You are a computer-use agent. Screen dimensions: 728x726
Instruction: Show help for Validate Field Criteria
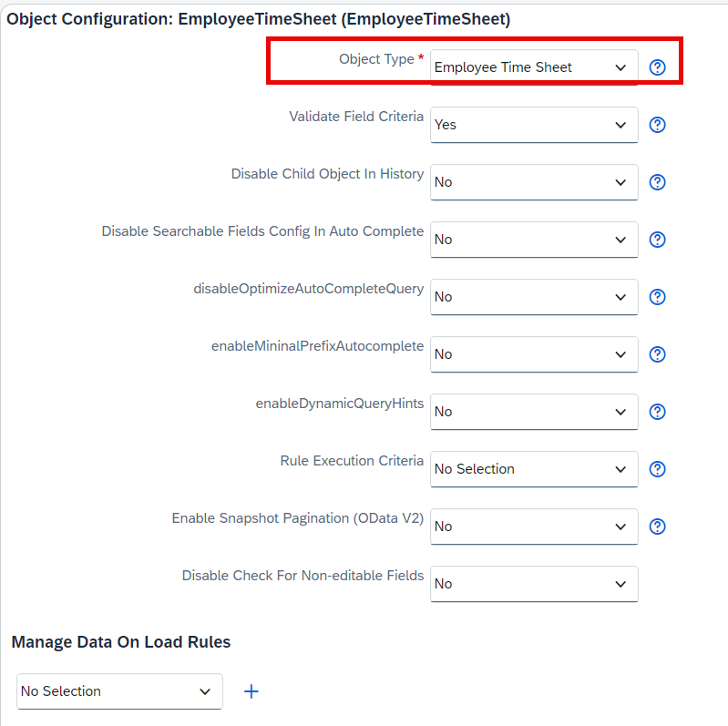tap(657, 125)
